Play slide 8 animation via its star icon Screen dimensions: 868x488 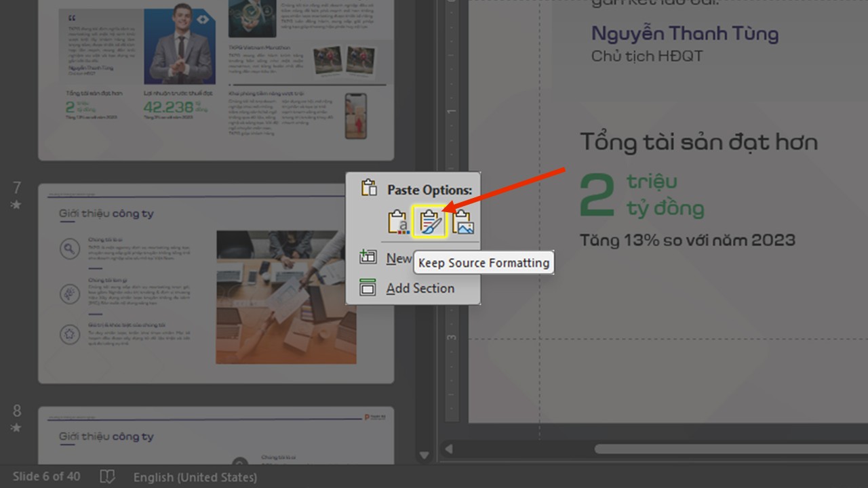pos(16,428)
